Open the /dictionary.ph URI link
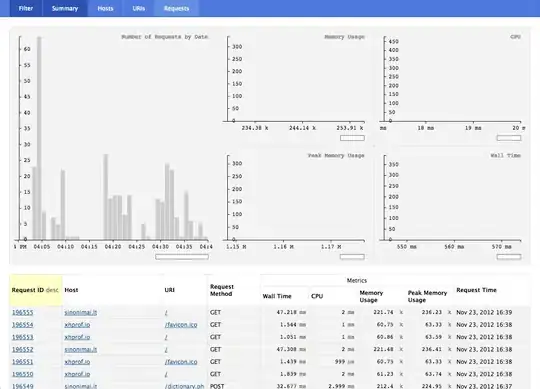The height and width of the screenshot is (389, 540). 184,386
